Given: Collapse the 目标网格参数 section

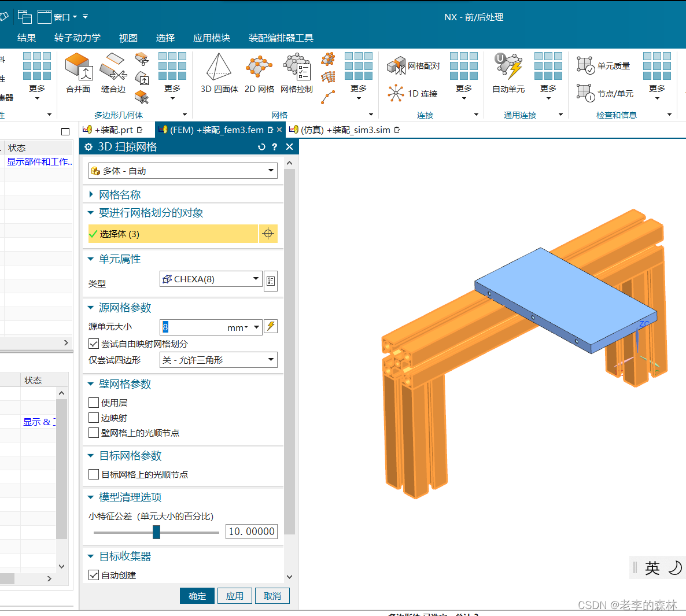Looking at the screenshot, I should click(91, 455).
